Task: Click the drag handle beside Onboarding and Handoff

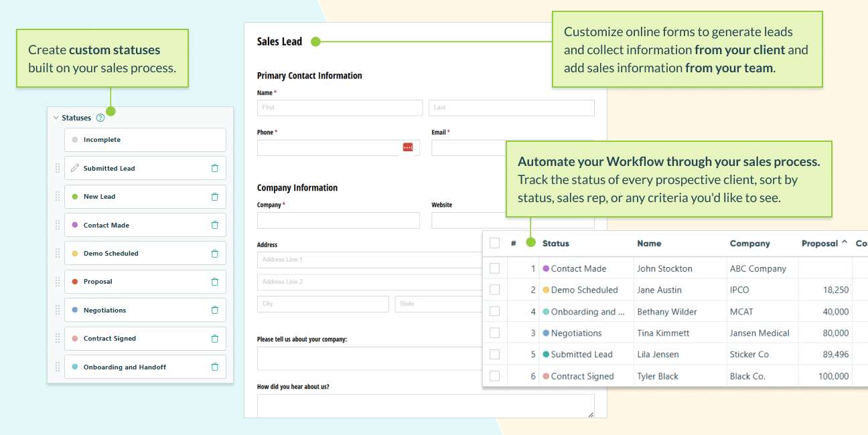Action: click(x=58, y=367)
